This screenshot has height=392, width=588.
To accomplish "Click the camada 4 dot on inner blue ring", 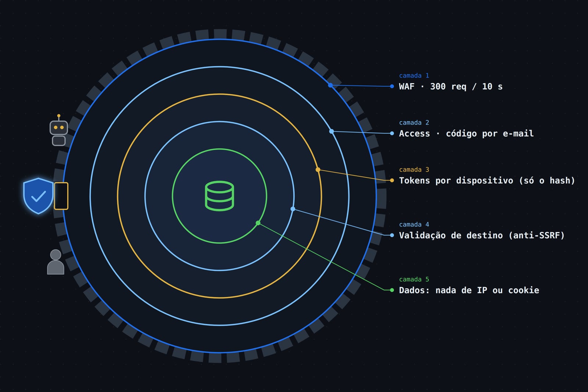I will click(293, 209).
